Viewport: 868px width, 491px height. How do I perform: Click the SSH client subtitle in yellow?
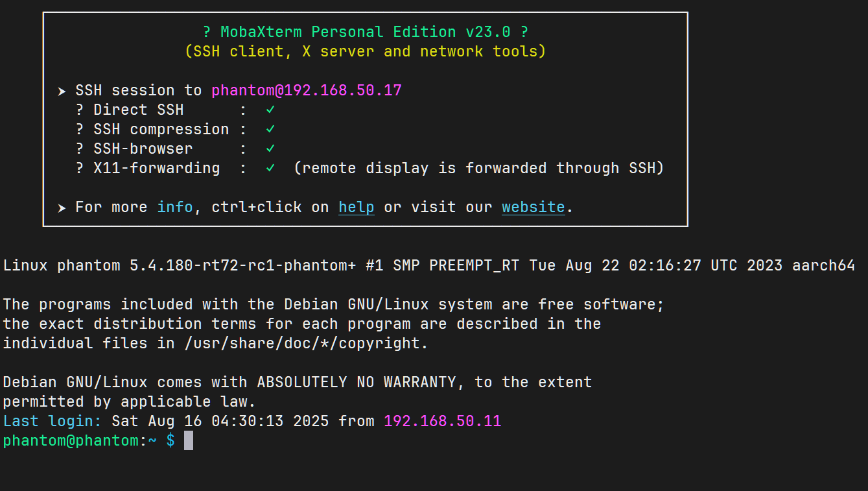click(366, 51)
